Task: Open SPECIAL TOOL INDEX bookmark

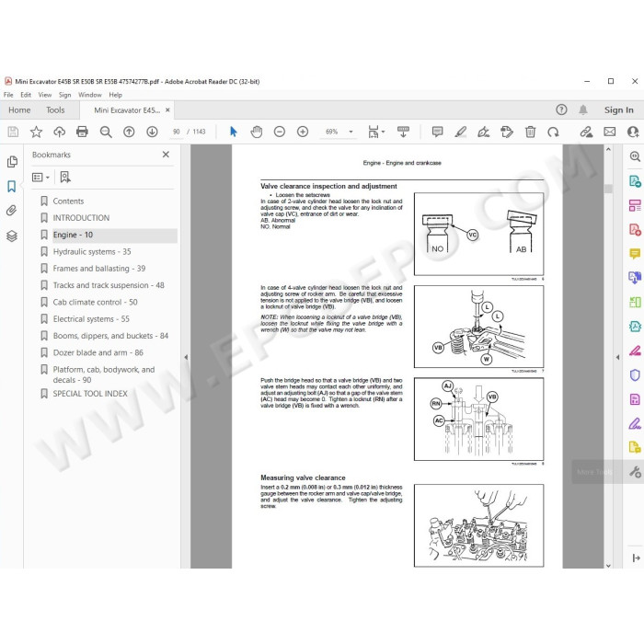Action: click(x=90, y=394)
